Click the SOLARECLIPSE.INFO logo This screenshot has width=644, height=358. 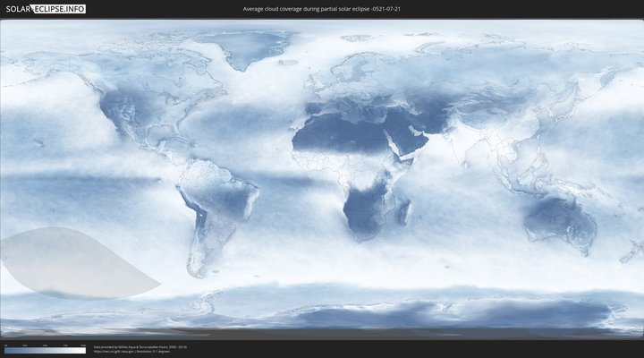pyautogui.click(x=45, y=9)
